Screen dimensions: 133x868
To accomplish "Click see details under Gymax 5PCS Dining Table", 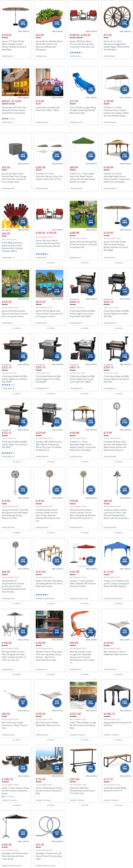I will (85, 262).
